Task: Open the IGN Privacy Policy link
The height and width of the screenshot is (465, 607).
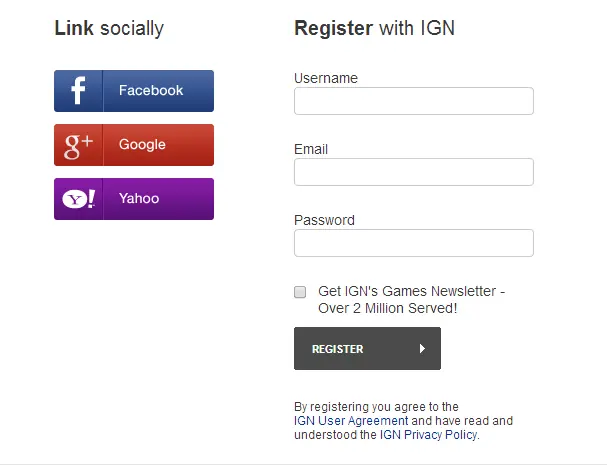Action: (428, 435)
